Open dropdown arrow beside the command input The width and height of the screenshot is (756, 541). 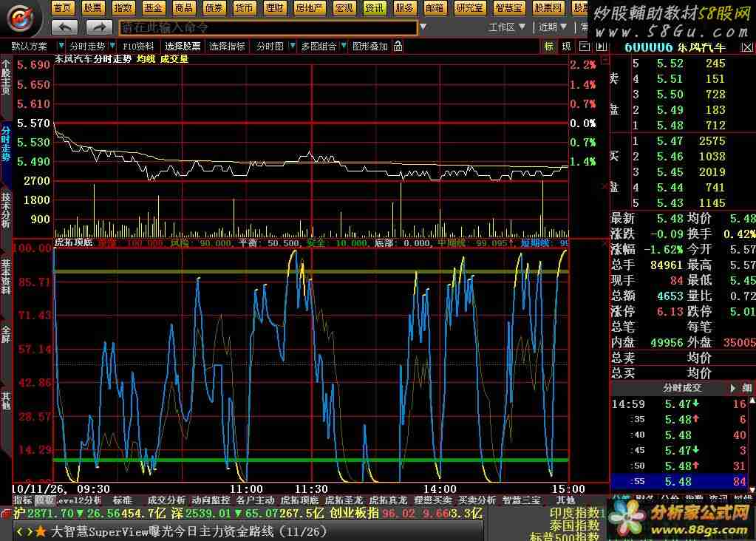coord(423,27)
